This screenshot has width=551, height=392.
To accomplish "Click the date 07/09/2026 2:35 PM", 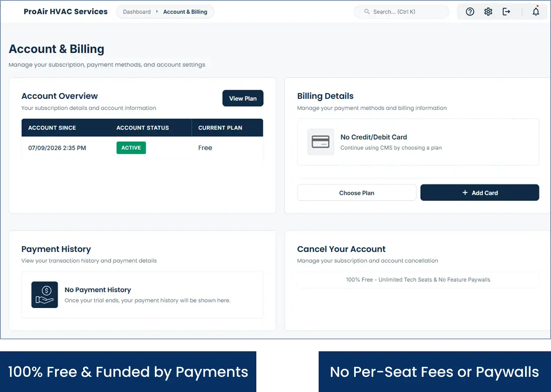I will [57, 148].
